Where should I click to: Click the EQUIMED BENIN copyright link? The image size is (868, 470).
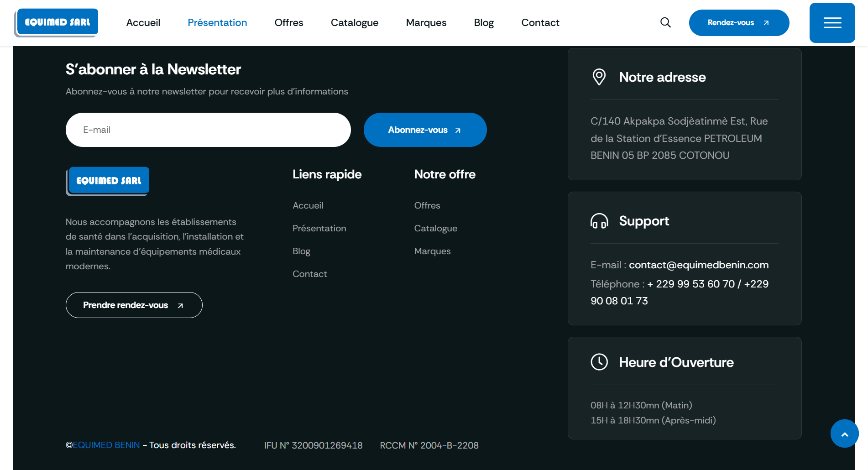pyautogui.click(x=106, y=445)
